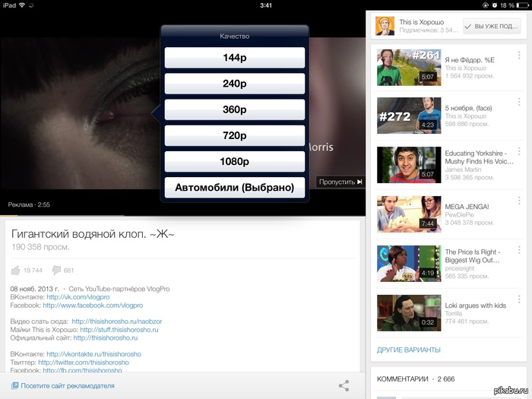Image resolution: width=532 pixels, height=399 pixels.
Task: Click the MEGA JENGA! title
Action: [x=467, y=207]
